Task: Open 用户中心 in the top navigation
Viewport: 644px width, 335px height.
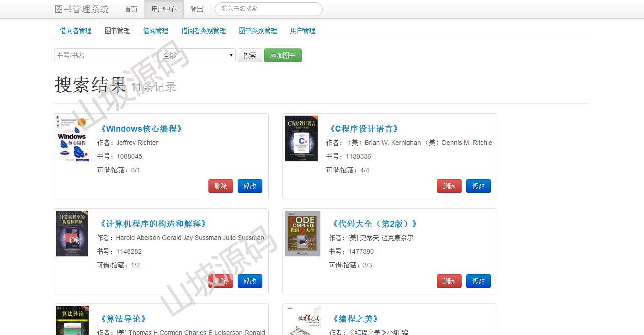Action: [x=164, y=9]
